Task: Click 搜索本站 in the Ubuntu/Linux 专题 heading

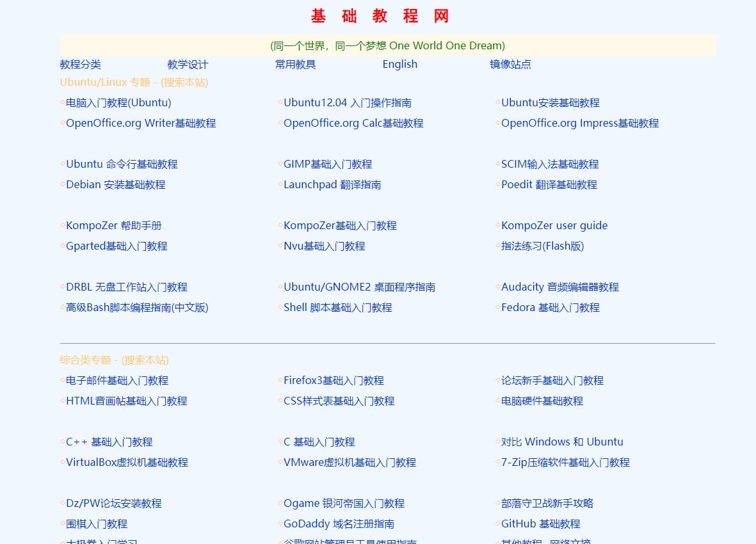Action: click(184, 83)
